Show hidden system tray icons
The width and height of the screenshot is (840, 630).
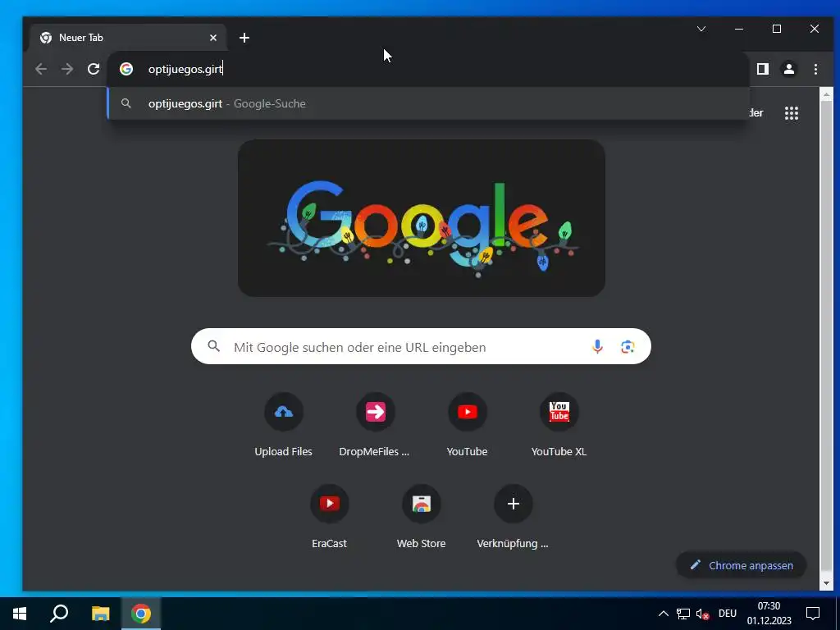tap(663, 614)
